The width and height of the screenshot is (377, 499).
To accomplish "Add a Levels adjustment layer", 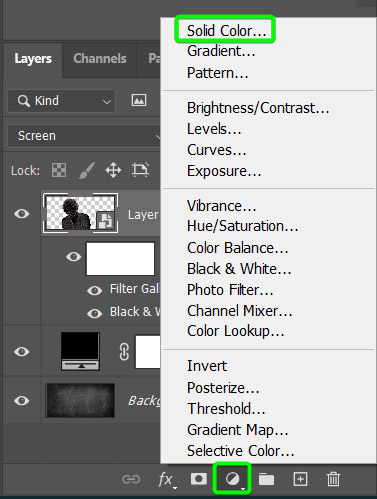I will pos(214,129).
